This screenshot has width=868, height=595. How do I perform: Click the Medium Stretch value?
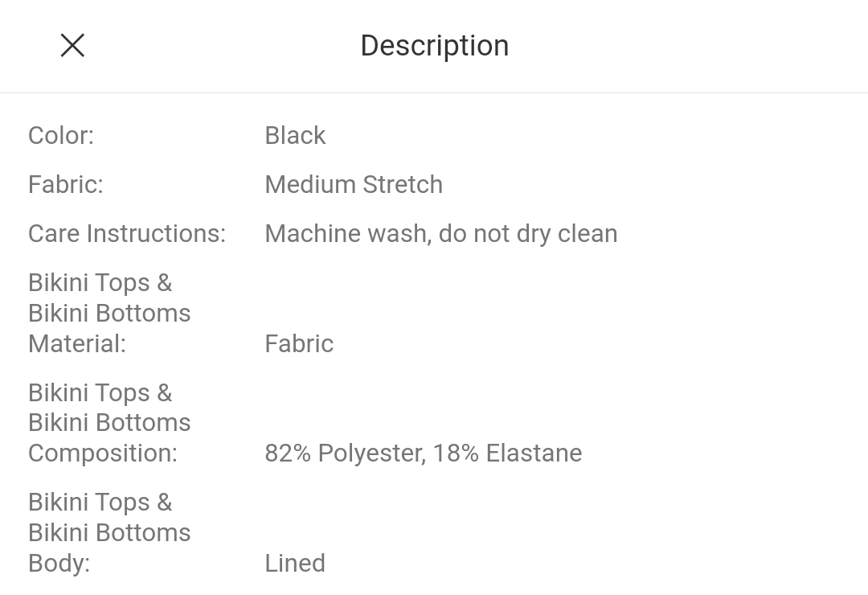[354, 184]
